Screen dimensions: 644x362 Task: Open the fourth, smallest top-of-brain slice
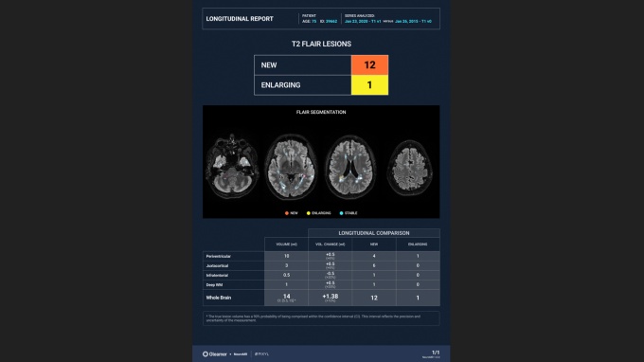(409, 167)
